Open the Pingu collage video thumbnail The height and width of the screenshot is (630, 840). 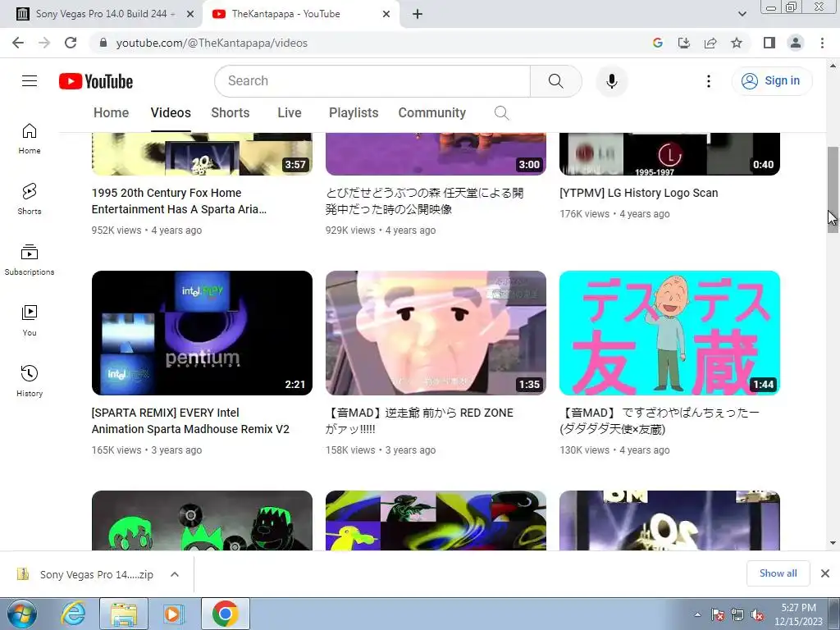[x=436, y=521]
